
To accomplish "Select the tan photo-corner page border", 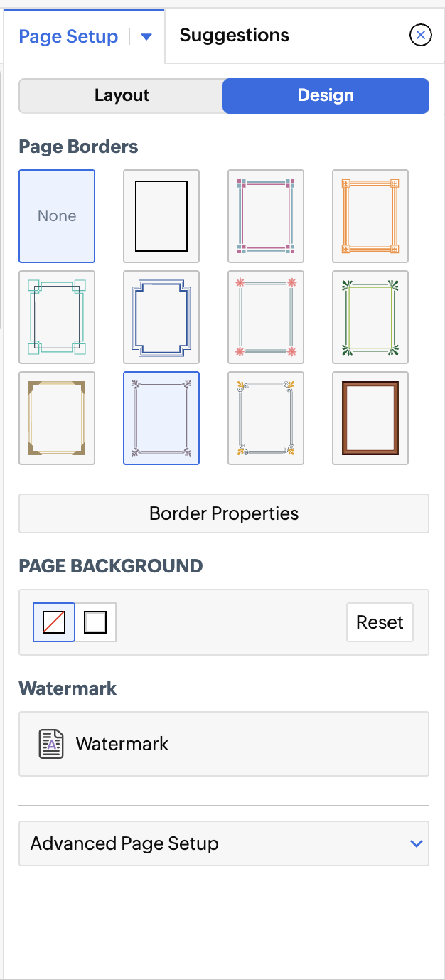I will (x=57, y=418).
